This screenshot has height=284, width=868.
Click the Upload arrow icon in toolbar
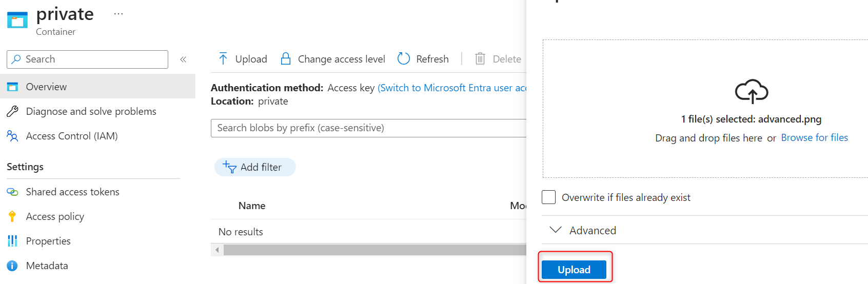point(223,59)
